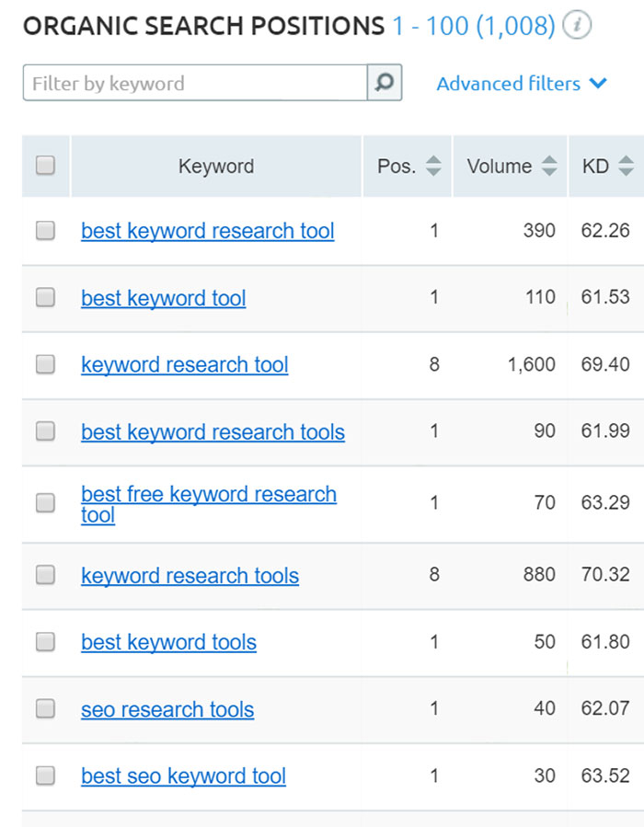Expand the Advanced filters panel
The height and width of the screenshot is (827, 644).
pos(521,84)
